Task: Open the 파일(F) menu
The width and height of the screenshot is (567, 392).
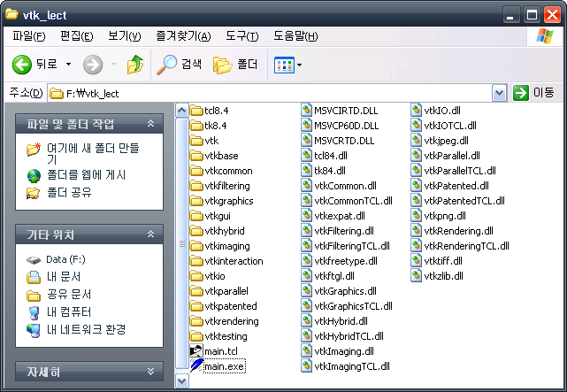Action: pos(29,36)
